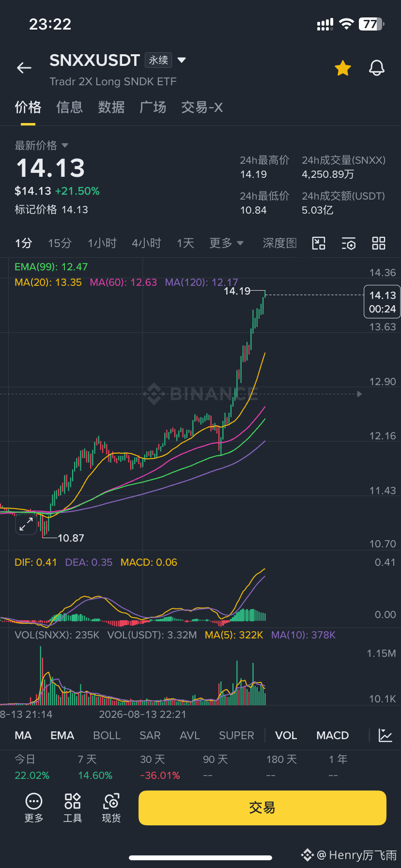
Task: Select the 1小时 interval
Action: (x=102, y=243)
